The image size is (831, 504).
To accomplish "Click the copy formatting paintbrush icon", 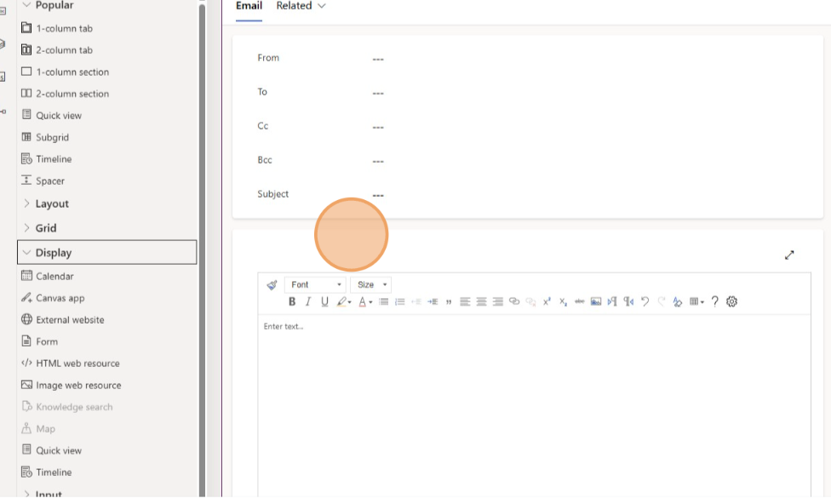I will (272, 285).
